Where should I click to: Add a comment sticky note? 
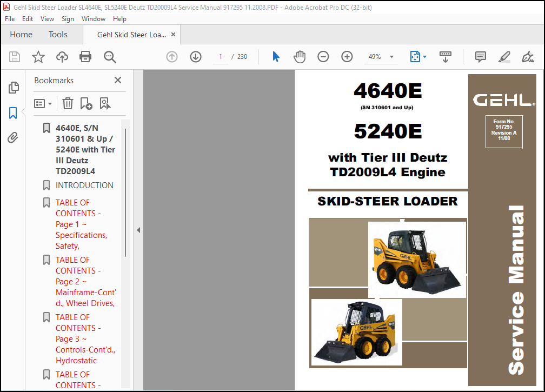[x=480, y=57]
